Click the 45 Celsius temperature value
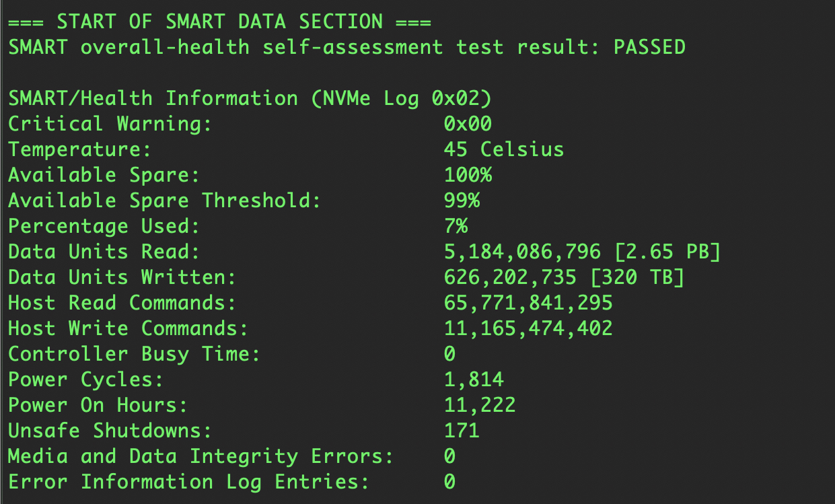The height and width of the screenshot is (504, 835). (x=503, y=149)
